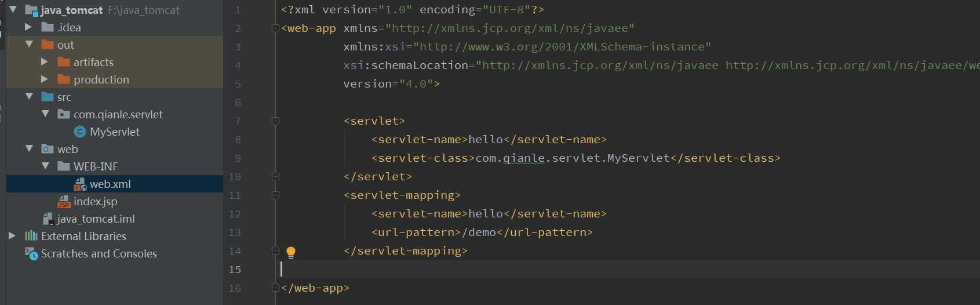
Task: Click the web.xml file icon
Action: point(80,184)
